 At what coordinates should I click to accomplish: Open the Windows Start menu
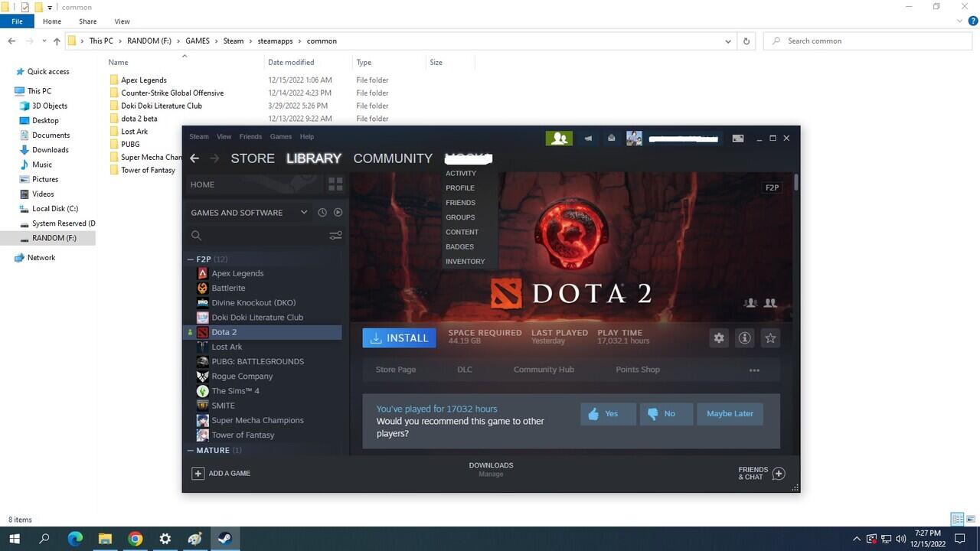tap(15, 539)
